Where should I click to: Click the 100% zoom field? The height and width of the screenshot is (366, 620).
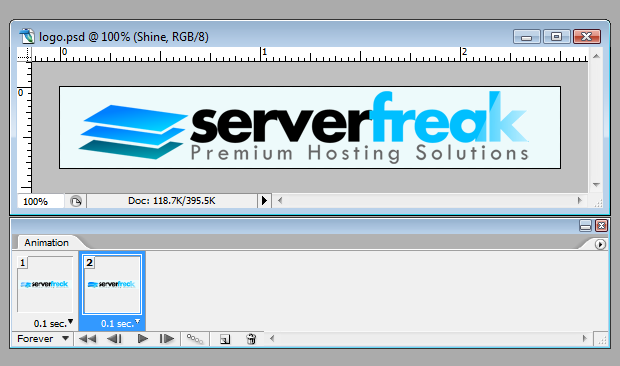click(40, 201)
